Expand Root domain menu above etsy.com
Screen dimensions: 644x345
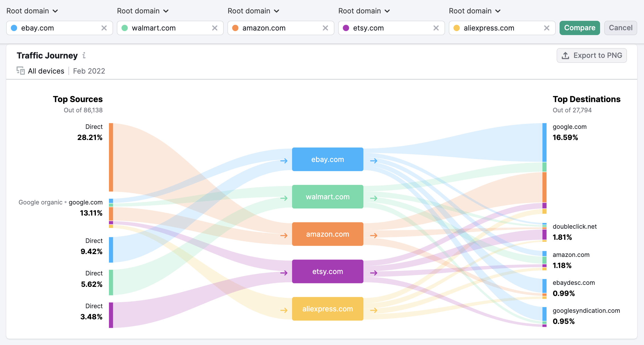[x=364, y=11]
